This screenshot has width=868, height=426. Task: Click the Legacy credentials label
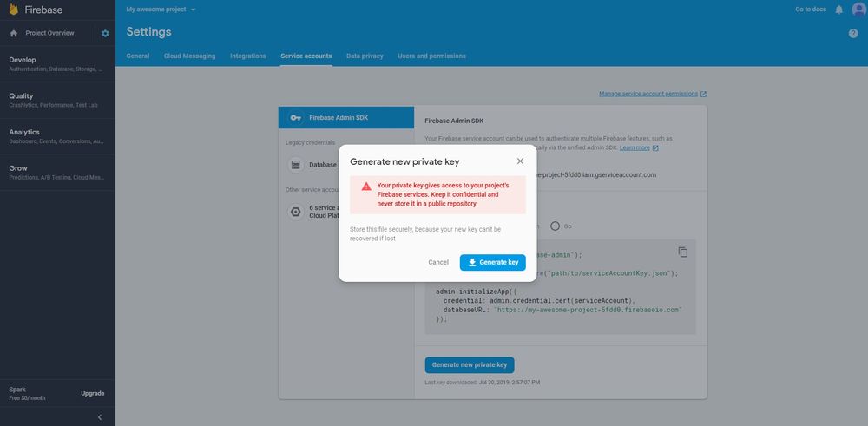310,143
